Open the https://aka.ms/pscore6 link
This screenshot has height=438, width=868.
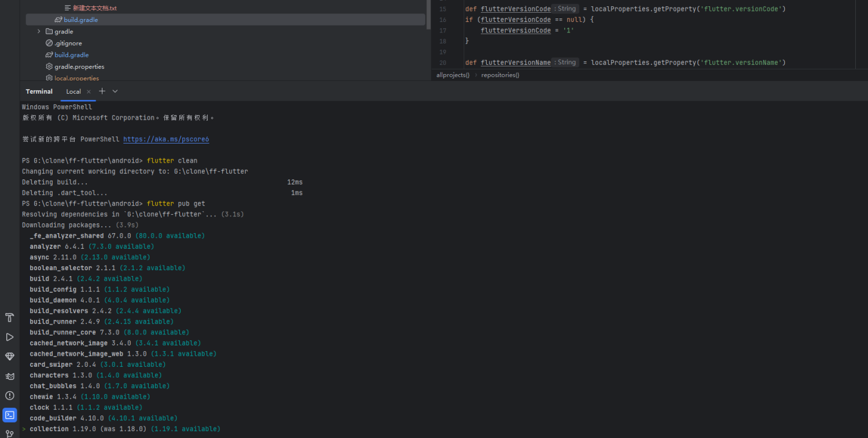[x=166, y=139]
